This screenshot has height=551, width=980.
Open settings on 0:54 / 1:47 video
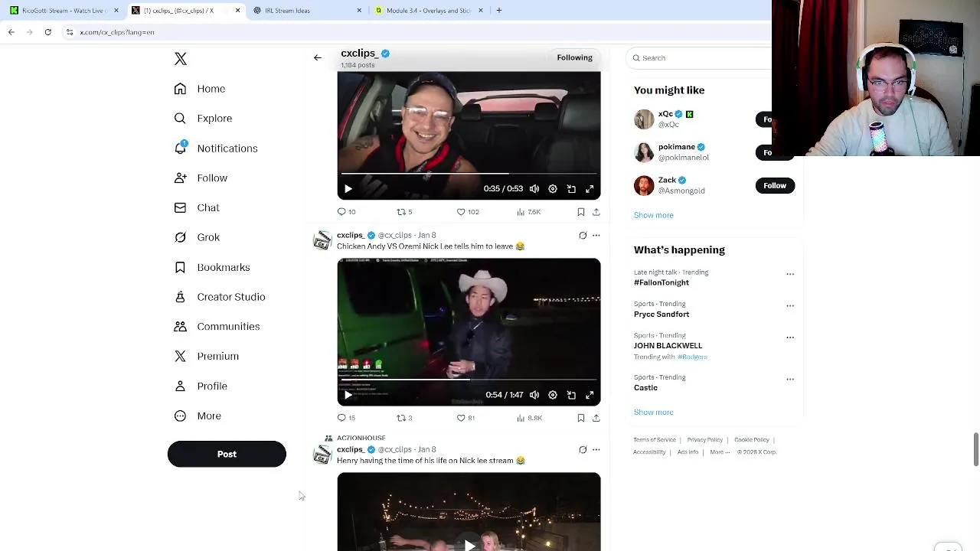coord(553,395)
